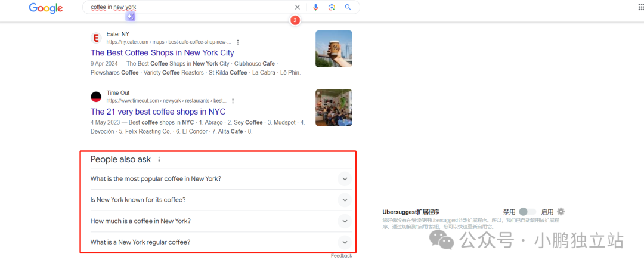Click the magnifying glass search button
The width and height of the screenshot is (644, 266).
pyautogui.click(x=348, y=7)
